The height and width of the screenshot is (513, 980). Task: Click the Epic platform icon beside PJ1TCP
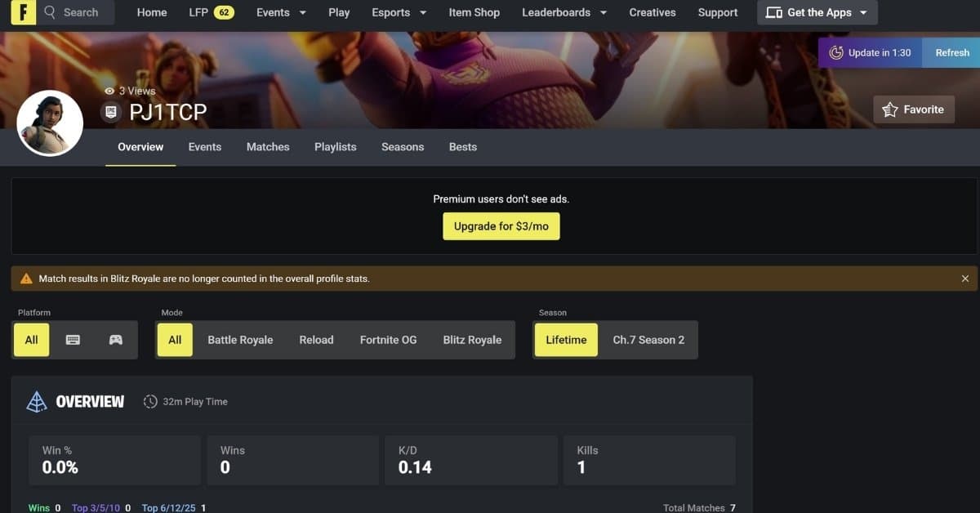tap(112, 112)
